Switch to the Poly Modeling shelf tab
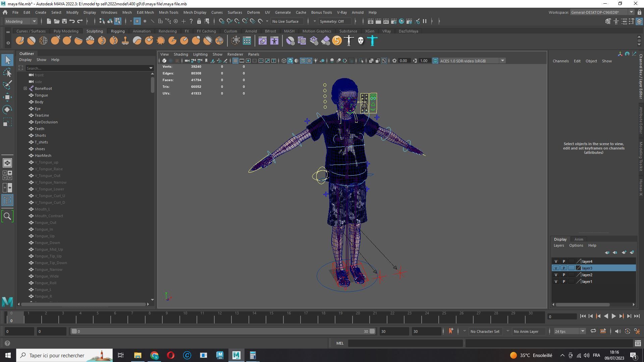Viewport: 644px width, 362px height. click(x=66, y=31)
